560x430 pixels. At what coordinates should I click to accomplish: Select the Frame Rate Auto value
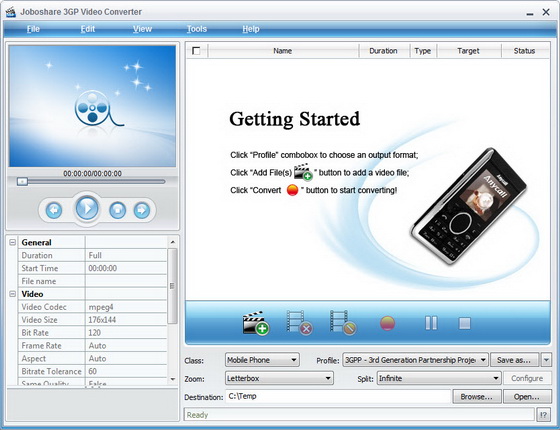(126, 345)
